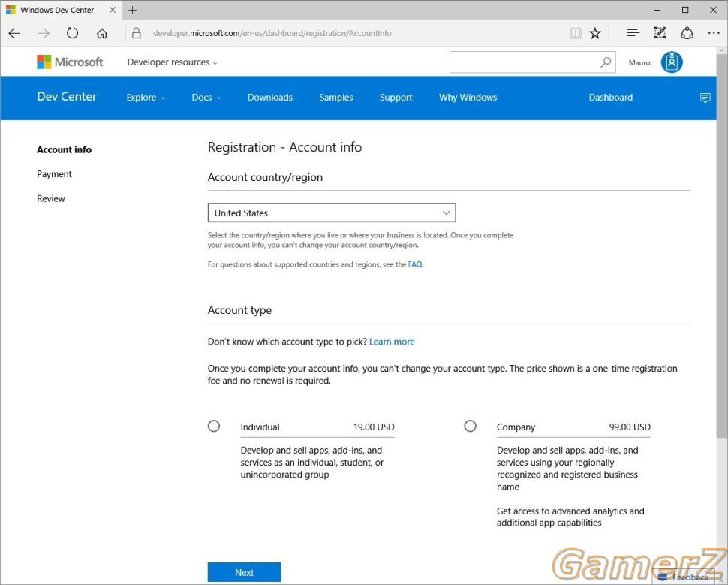Click the browser forward arrow
Viewport: 728px width, 585px height.
tap(44, 33)
